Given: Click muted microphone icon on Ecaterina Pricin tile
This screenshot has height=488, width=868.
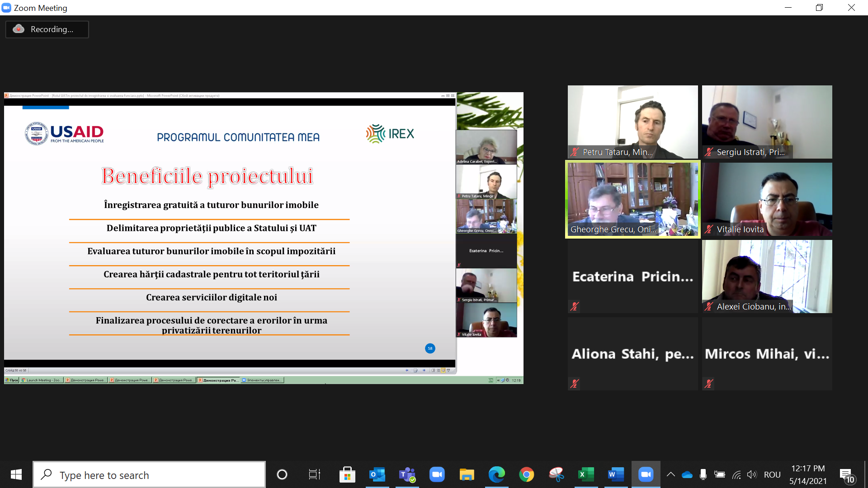Looking at the screenshot, I should click(x=575, y=306).
